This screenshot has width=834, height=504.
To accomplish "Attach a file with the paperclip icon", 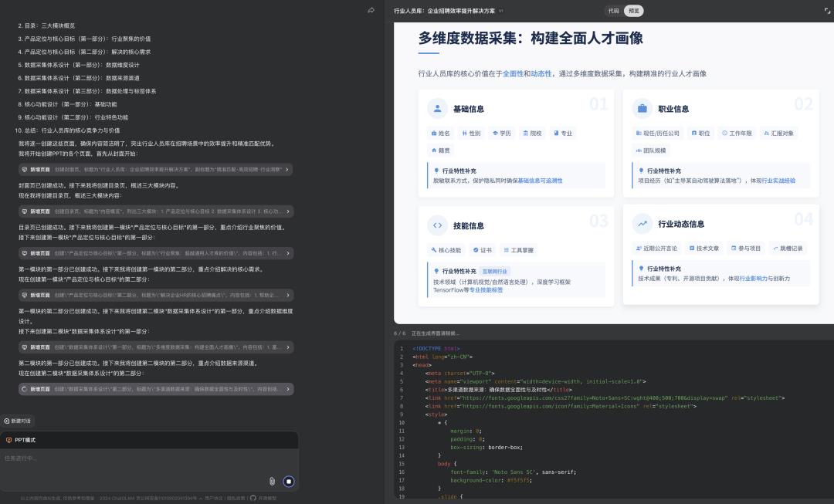I will (272, 481).
